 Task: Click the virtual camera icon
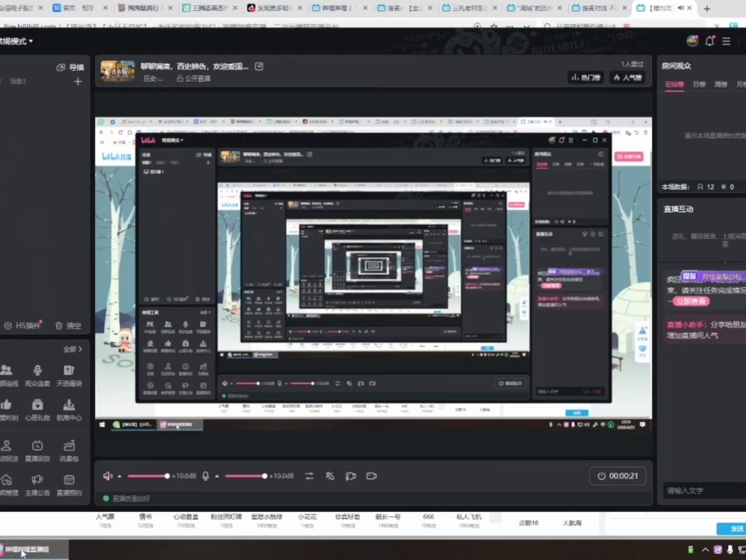click(x=351, y=476)
